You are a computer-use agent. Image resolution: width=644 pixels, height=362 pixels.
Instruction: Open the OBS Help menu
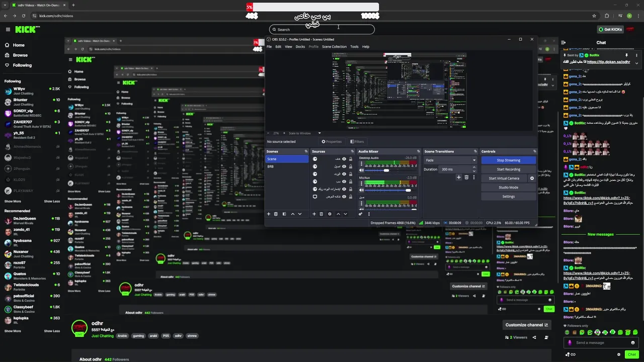coord(366,47)
